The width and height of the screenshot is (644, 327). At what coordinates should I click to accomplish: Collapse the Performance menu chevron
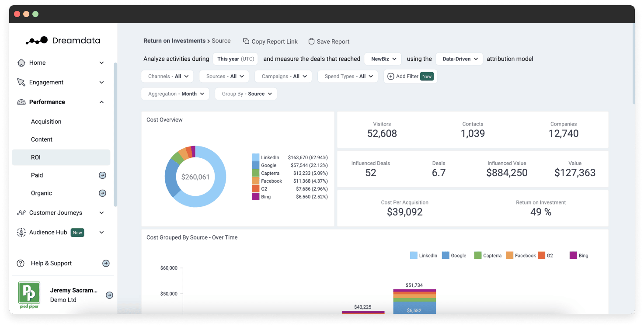point(101,102)
